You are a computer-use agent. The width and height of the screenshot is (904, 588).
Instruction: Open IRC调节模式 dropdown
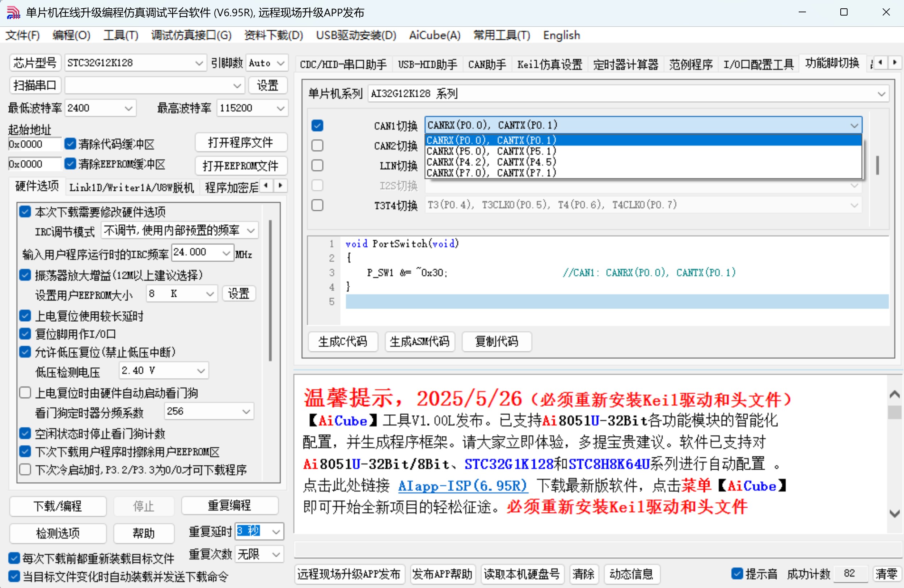pyautogui.click(x=179, y=230)
